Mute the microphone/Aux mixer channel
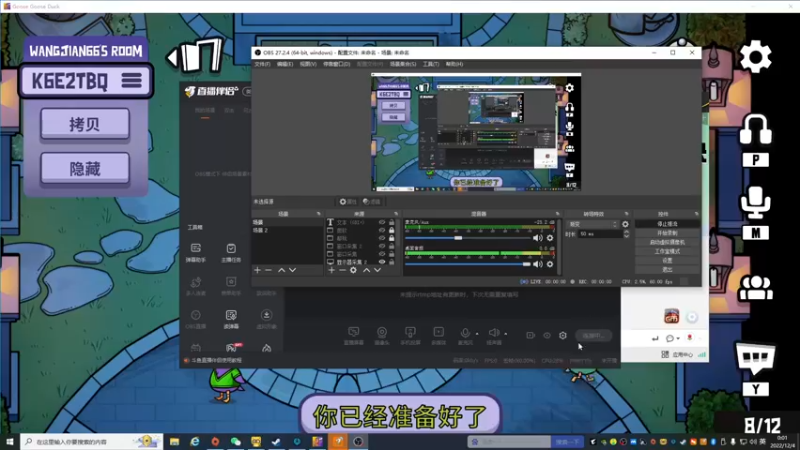 click(x=538, y=238)
